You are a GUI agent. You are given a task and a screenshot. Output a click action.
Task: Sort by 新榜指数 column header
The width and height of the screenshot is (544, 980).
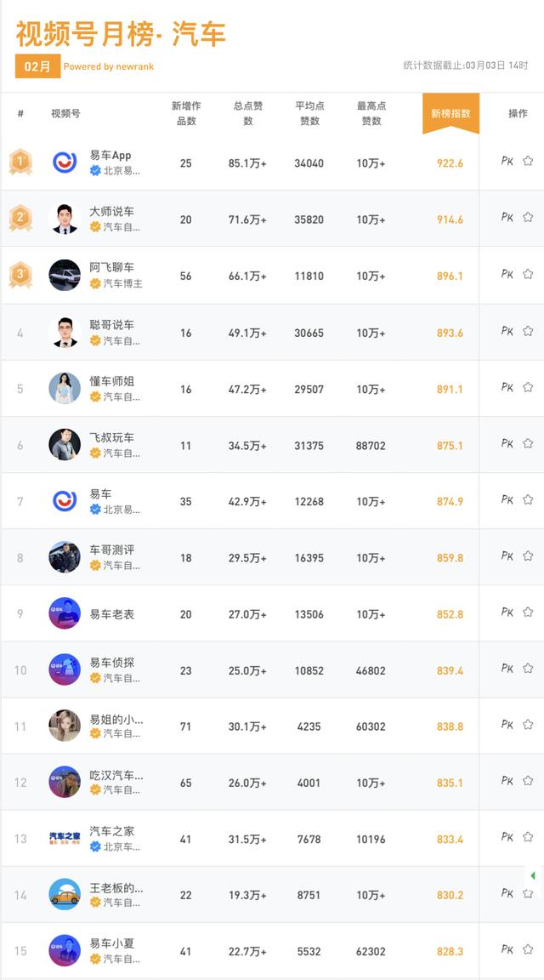click(450, 113)
